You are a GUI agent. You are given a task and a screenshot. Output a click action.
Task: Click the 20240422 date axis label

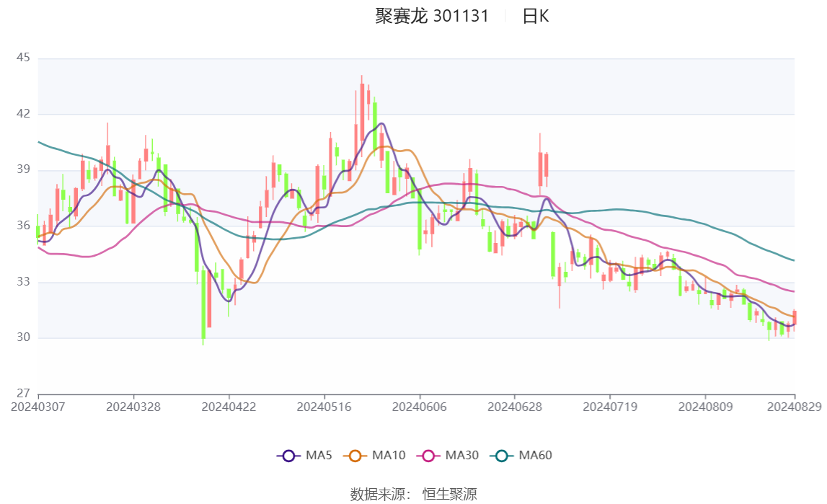coord(229,407)
